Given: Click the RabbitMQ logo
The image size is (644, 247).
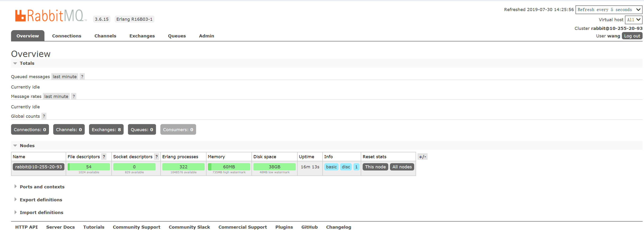Looking at the screenshot, I should (x=51, y=16).
